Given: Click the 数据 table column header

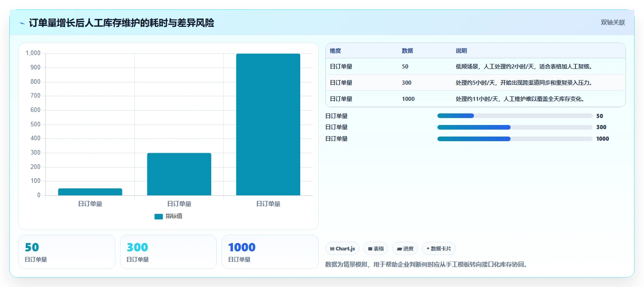Looking at the screenshot, I should [x=407, y=51].
